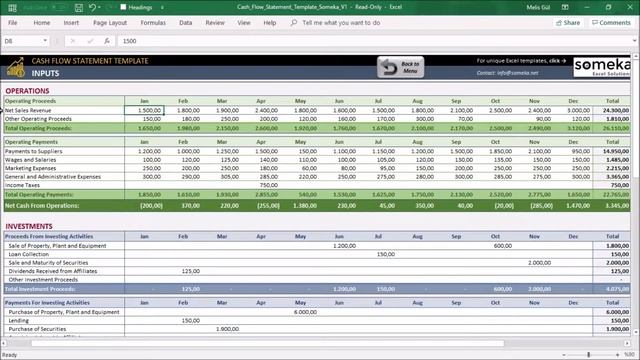Click the vertical scrollbar down arrow
640x360 pixels.
(636, 333)
